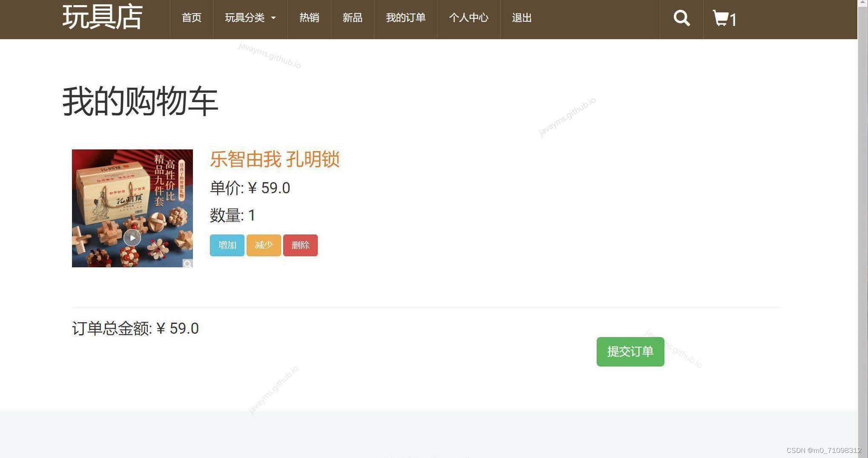Screen dimensions: 868x458
Task: Click the 孔明锁 product thumbnail image
Action: pos(132,208)
